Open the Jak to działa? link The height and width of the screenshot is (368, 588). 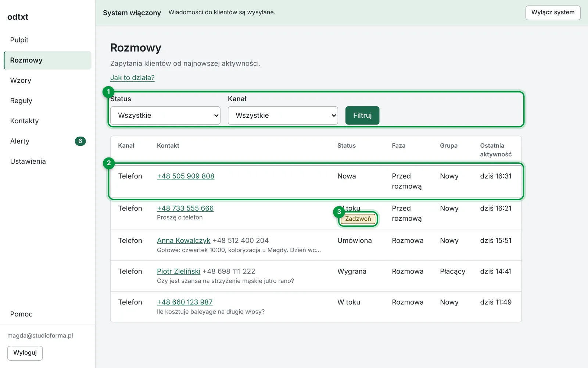pyautogui.click(x=132, y=78)
